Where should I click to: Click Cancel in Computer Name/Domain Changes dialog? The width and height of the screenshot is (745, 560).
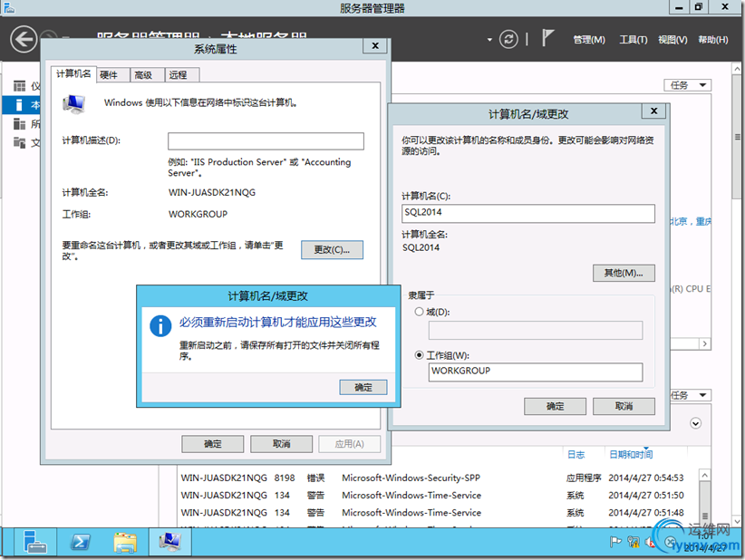624,406
